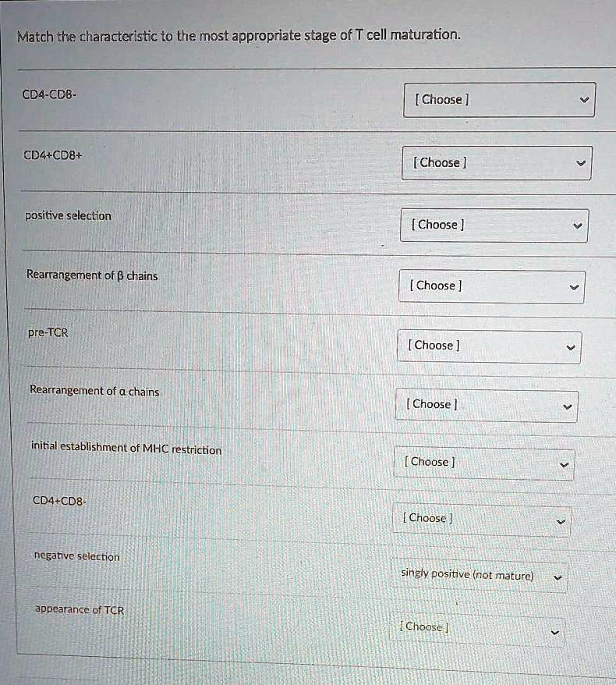The height and width of the screenshot is (685, 616).
Task: Click chevron arrow of α chains dropdown
Action: pyautogui.click(x=567, y=406)
